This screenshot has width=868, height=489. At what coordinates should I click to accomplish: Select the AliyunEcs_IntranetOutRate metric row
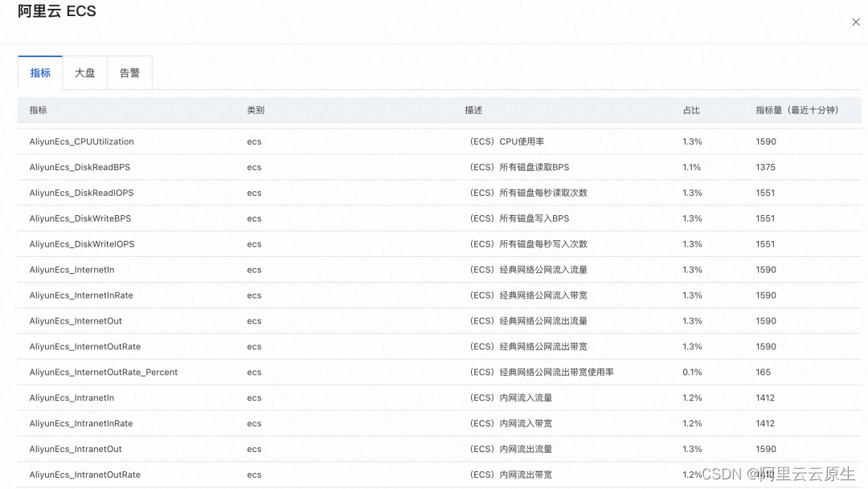pyautogui.click(x=84, y=475)
